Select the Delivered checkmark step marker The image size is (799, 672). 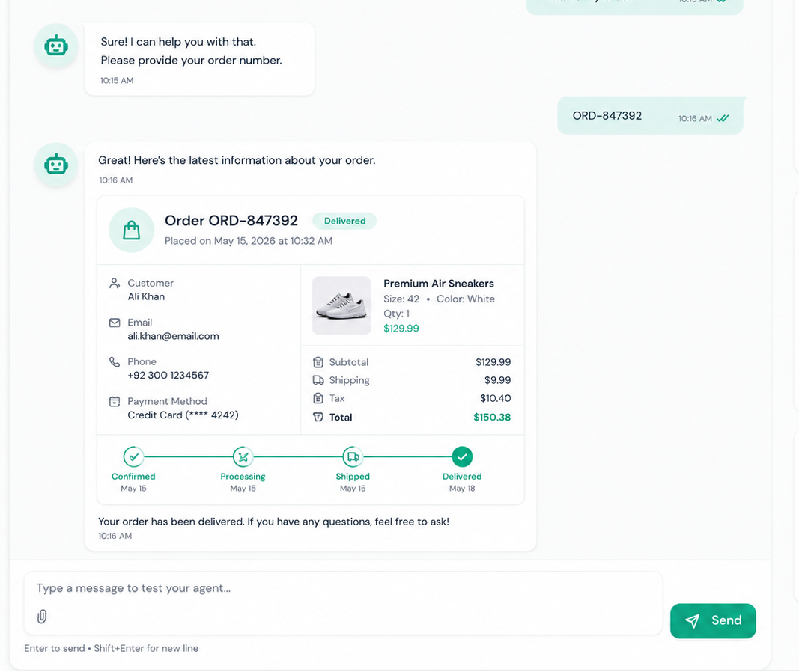[462, 456]
